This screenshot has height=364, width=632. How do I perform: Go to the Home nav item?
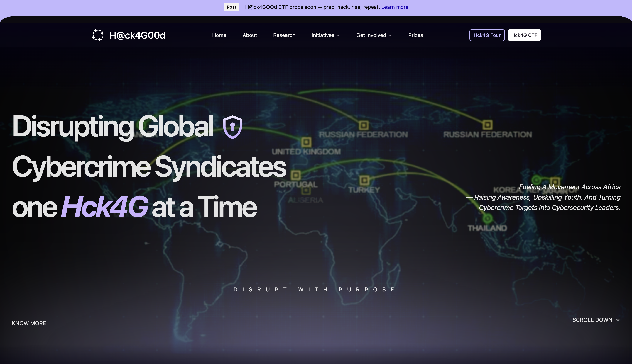219,35
